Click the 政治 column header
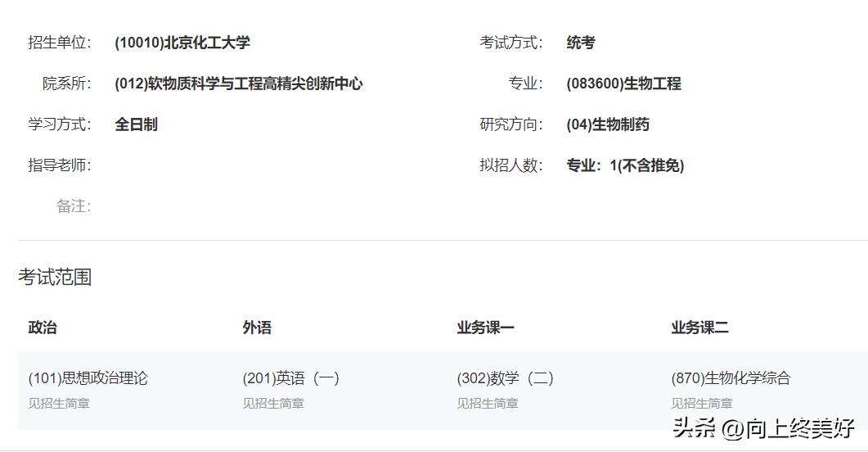Image resolution: width=868 pixels, height=452 pixels. [43, 328]
